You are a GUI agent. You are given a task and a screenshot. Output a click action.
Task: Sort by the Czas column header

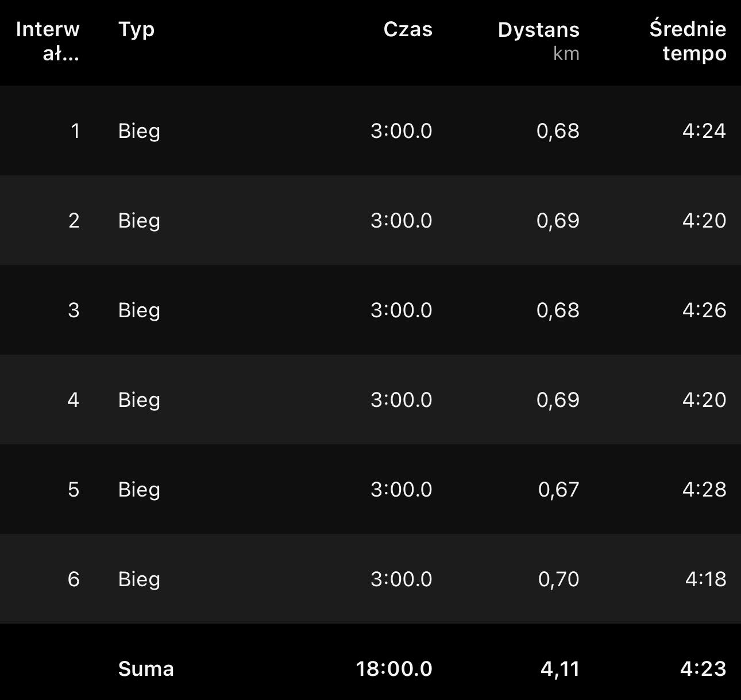(407, 29)
